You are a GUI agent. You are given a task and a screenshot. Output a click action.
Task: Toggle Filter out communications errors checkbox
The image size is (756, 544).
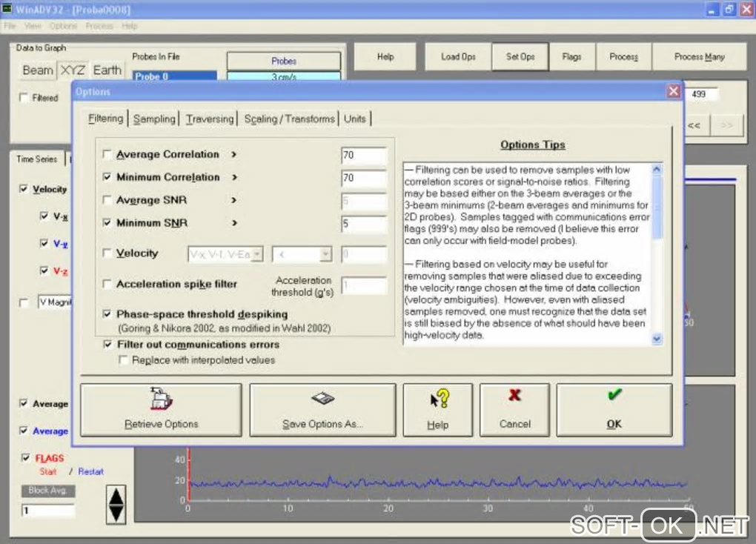pos(107,345)
